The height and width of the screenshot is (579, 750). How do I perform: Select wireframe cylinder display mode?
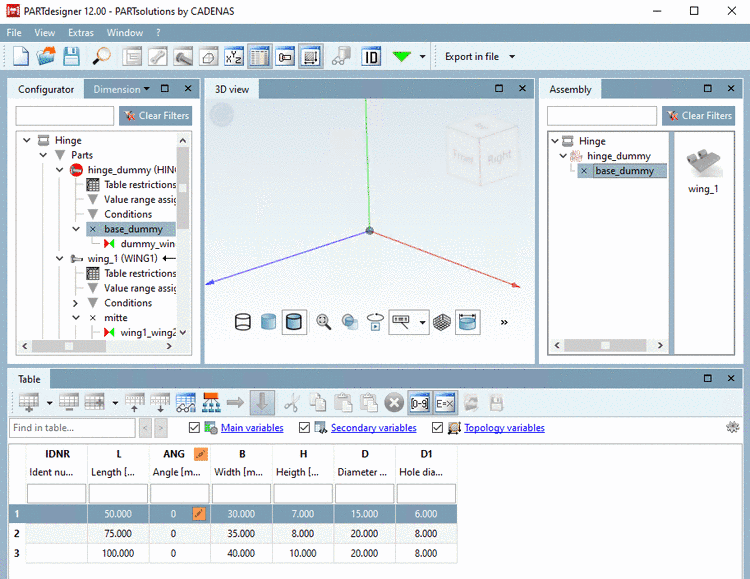point(242,322)
